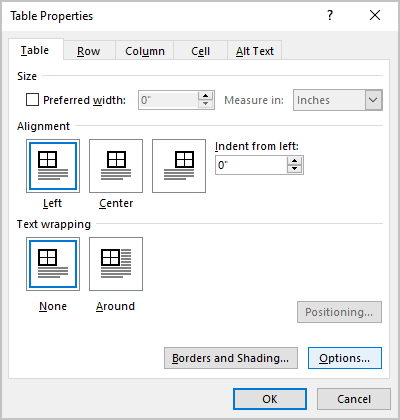The height and width of the screenshot is (420, 400).
Task: Pick the Right alignment table icon
Action: (x=179, y=166)
